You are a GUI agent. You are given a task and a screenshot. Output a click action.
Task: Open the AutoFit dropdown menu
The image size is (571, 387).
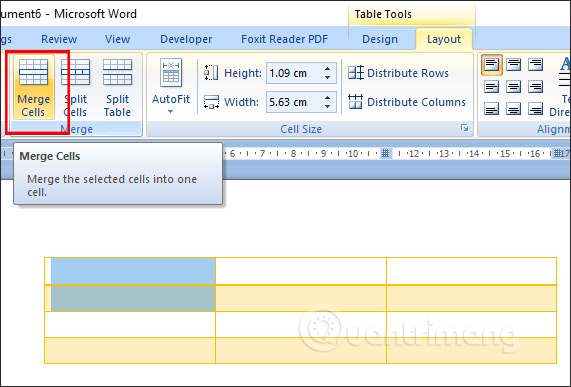pyautogui.click(x=171, y=87)
